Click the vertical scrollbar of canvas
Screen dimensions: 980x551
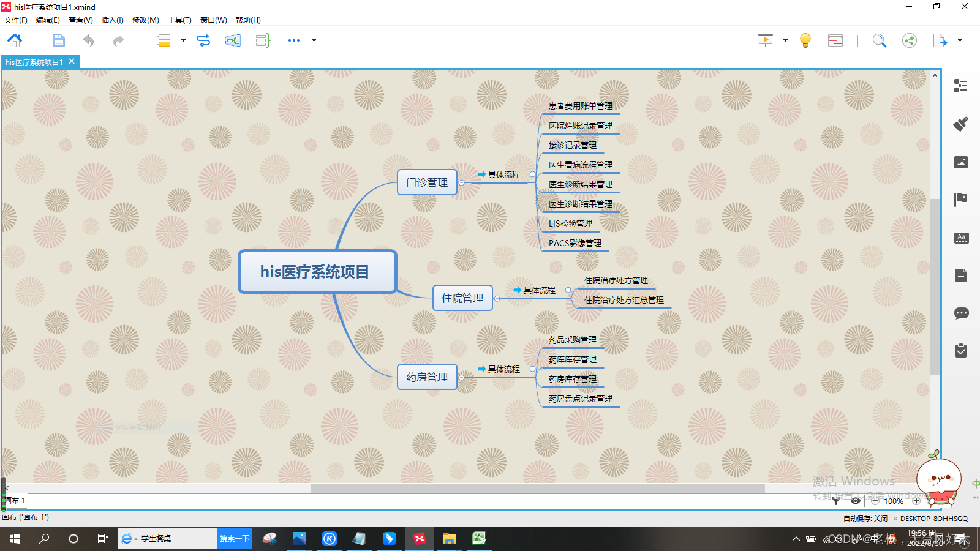(x=935, y=287)
